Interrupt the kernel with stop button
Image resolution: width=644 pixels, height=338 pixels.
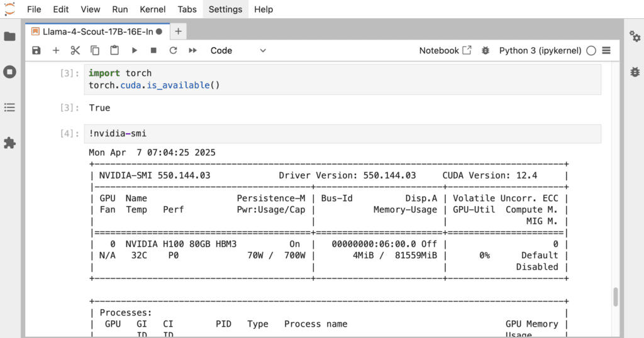[x=153, y=50]
